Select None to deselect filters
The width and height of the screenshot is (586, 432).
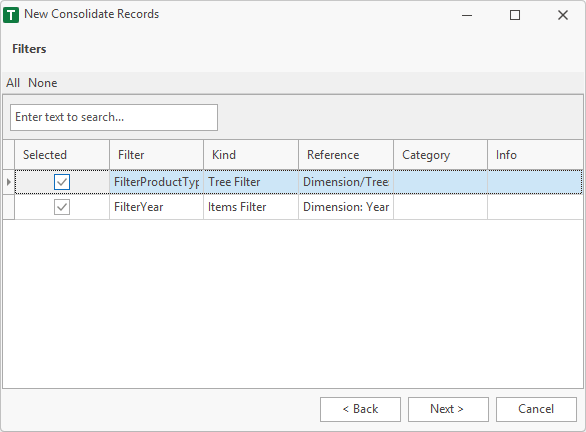[43, 83]
